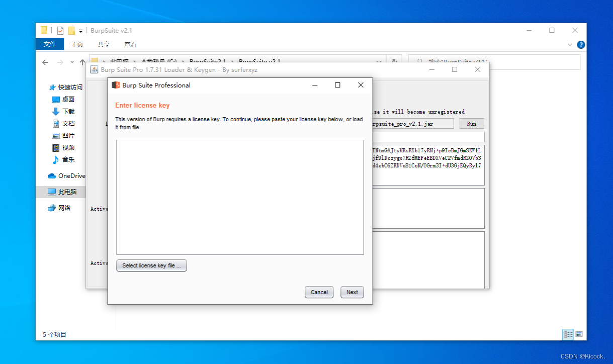Click the jar path field in Keygen window
This screenshot has width=613, height=364.
click(x=412, y=124)
